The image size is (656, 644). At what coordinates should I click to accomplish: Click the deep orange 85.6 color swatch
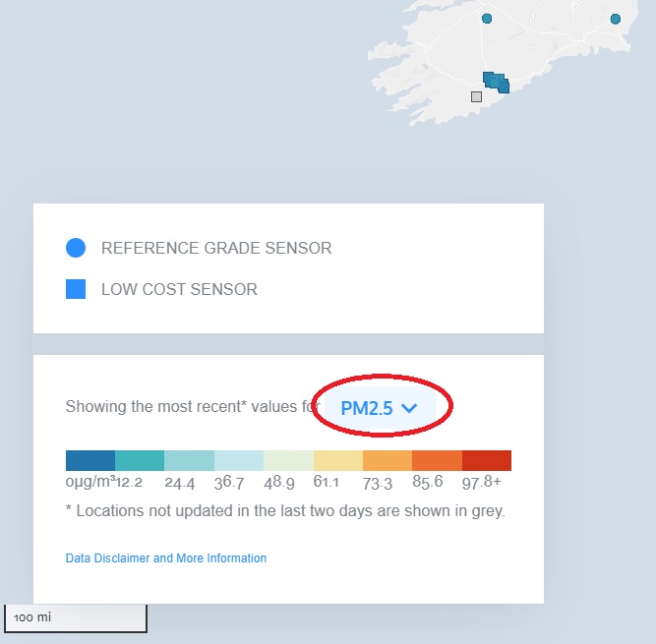(438, 460)
